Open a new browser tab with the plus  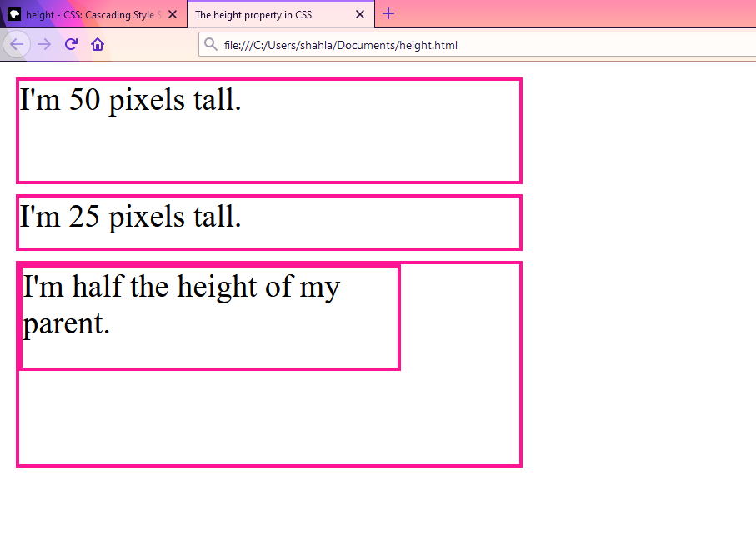pos(388,13)
